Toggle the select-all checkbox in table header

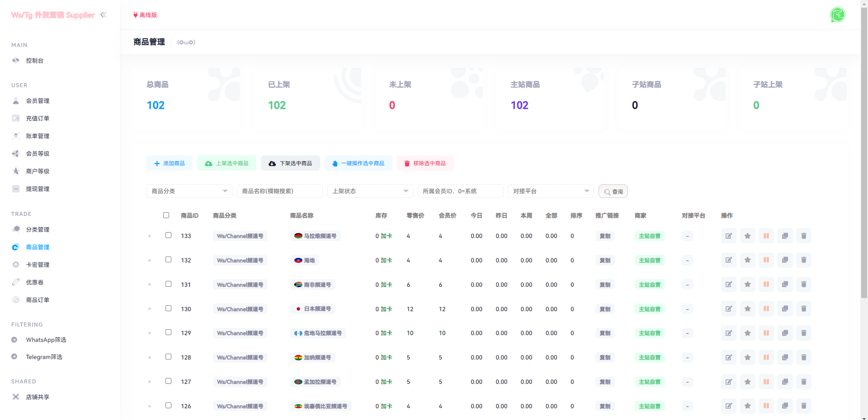[x=166, y=215]
